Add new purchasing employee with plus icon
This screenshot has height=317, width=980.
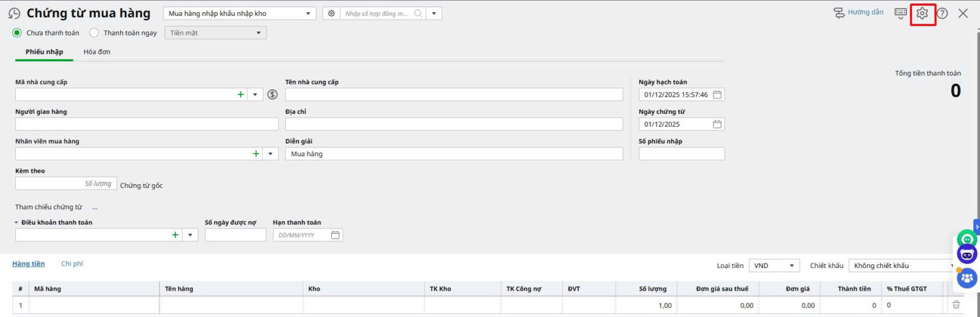256,154
